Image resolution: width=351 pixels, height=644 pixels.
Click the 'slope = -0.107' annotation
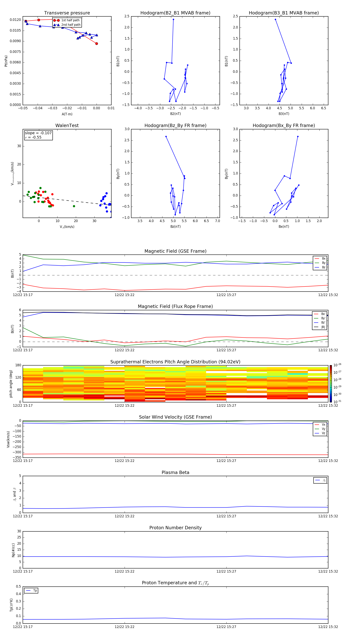tap(38, 133)
